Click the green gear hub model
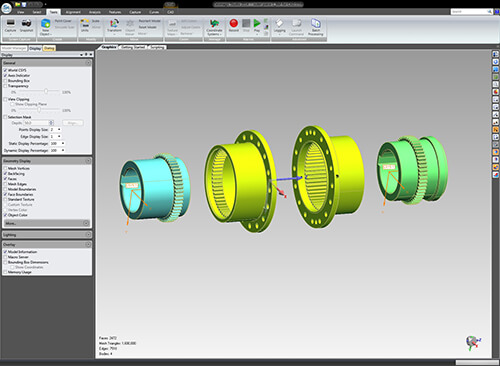Viewport: 500px width, 366px height. click(412, 171)
